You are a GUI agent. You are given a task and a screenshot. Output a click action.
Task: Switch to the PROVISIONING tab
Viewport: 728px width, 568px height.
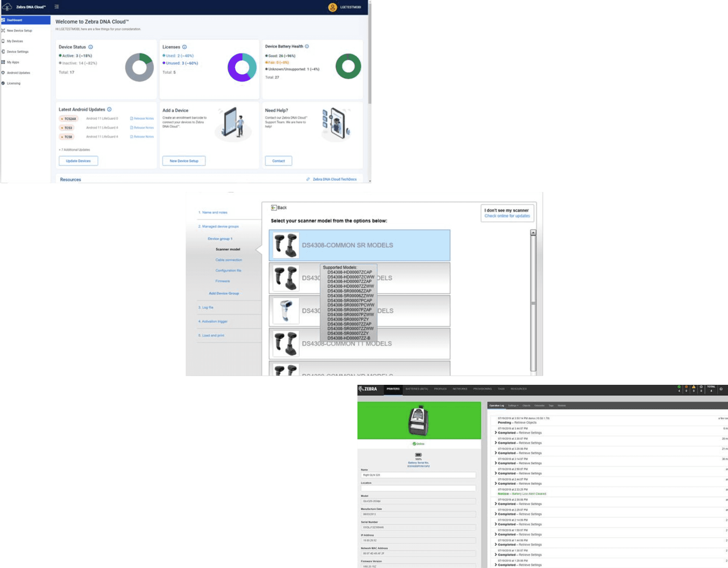[483, 389]
